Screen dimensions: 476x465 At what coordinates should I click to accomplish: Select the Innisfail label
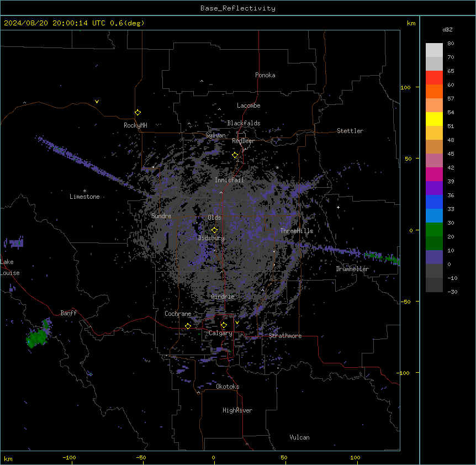tap(229, 180)
